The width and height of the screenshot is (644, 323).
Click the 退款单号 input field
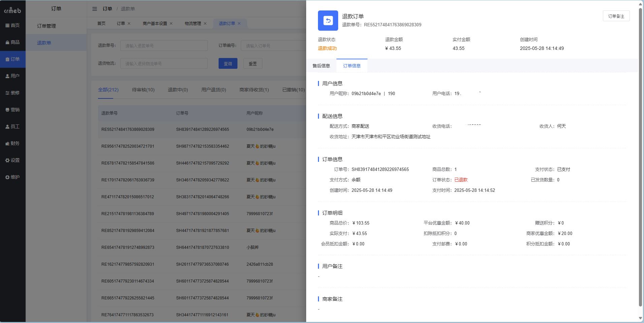(x=164, y=45)
